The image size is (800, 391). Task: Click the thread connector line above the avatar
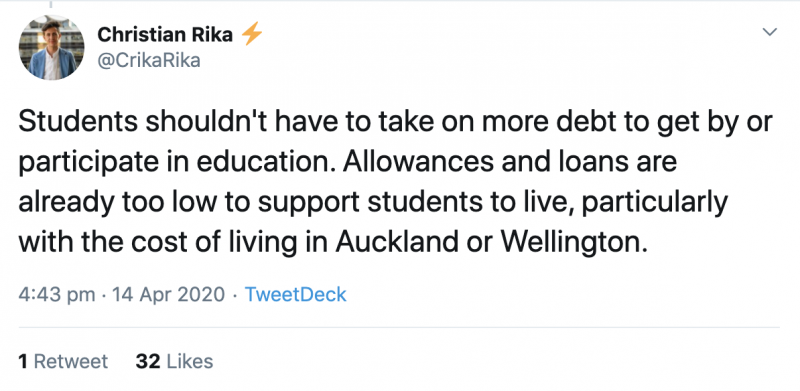click(x=52, y=5)
